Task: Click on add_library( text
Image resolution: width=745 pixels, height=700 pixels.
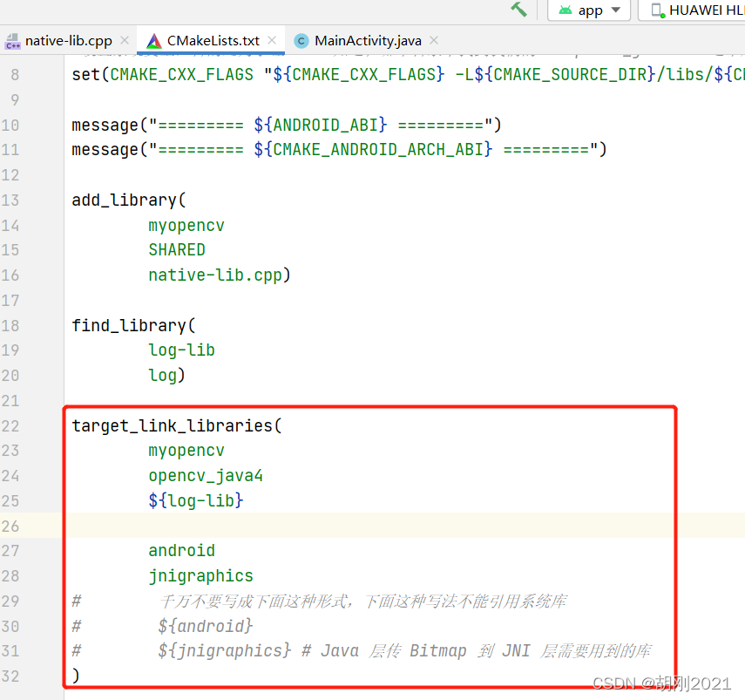Action: [x=129, y=200]
